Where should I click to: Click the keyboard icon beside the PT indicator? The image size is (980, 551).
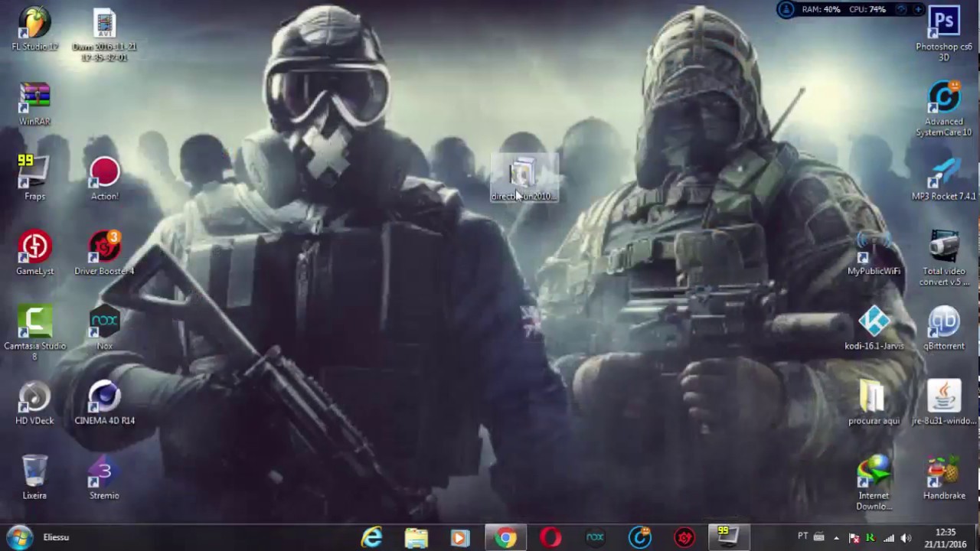(x=818, y=537)
